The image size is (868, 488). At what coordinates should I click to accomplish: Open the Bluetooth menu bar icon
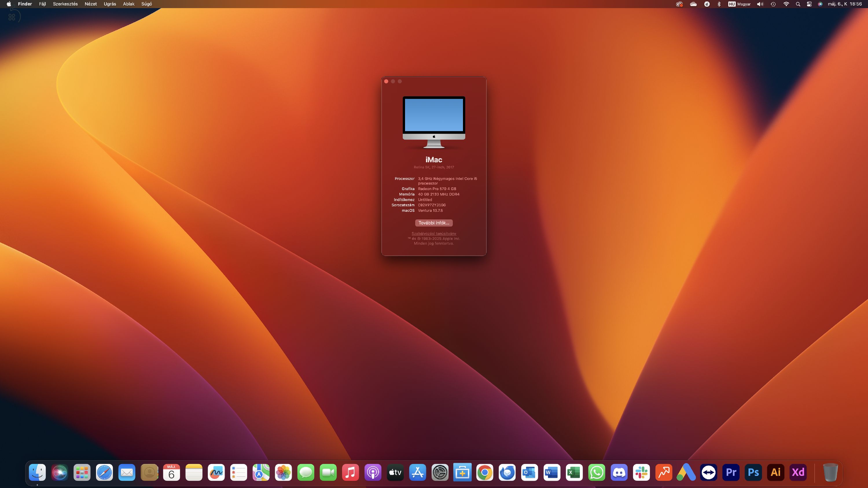pyautogui.click(x=719, y=4)
